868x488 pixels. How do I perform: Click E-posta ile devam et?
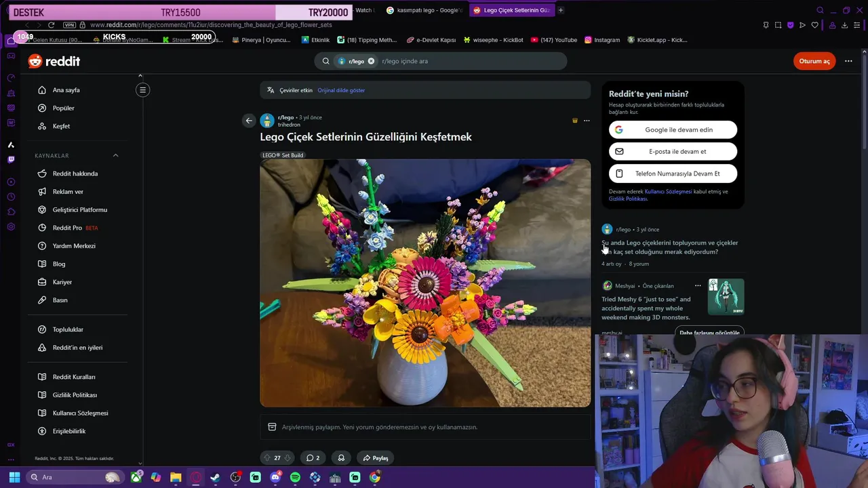[673, 151]
